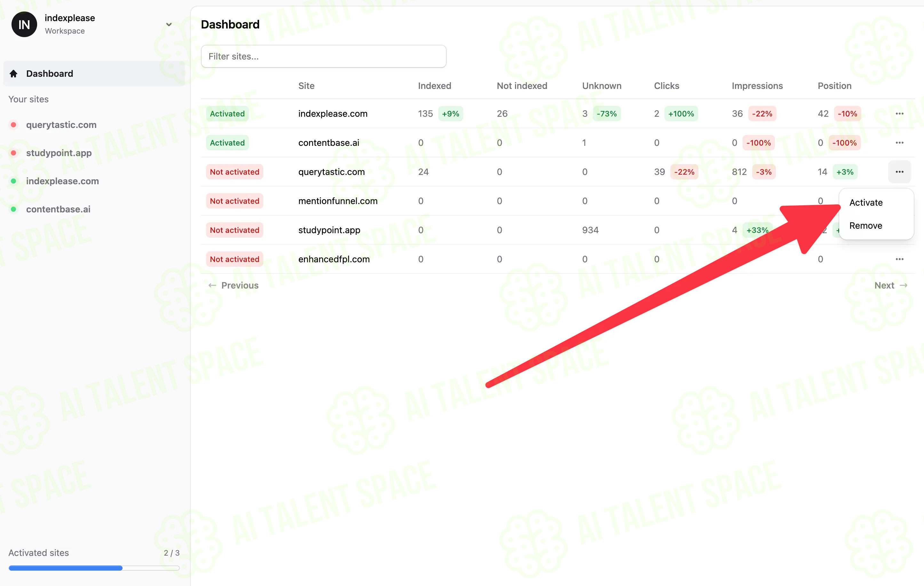Click the 2 / 3 activated sites count
Screen dimensions: 924x586
tap(171, 553)
